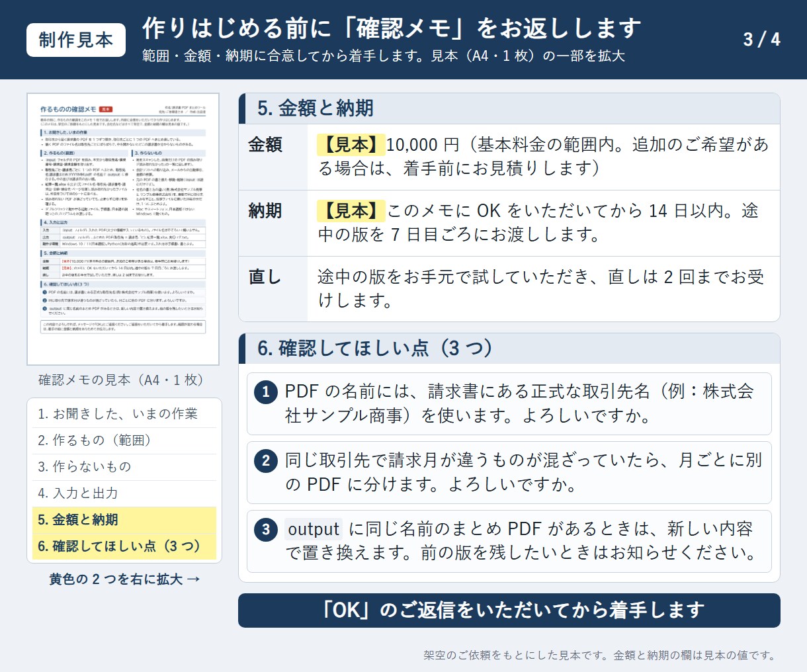Click the 直し text about 2 回までお受けします
807x672 pixels.
(x=541, y=289)
